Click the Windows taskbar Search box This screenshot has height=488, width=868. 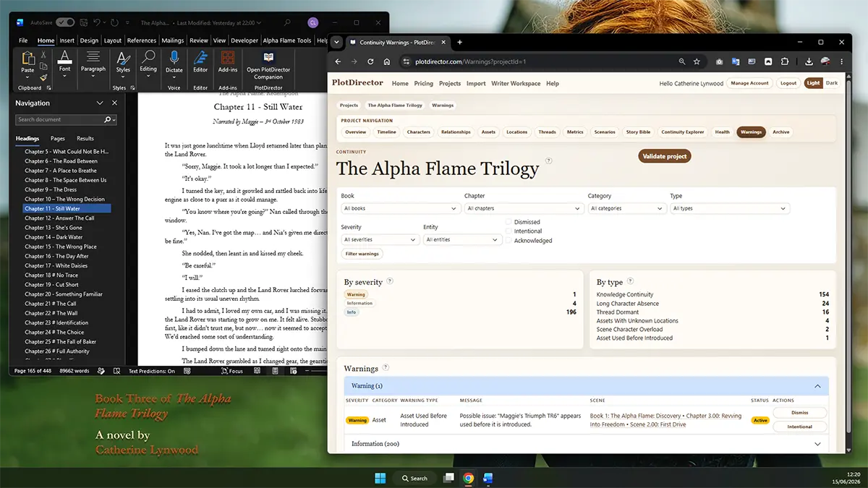pos(415,478)
